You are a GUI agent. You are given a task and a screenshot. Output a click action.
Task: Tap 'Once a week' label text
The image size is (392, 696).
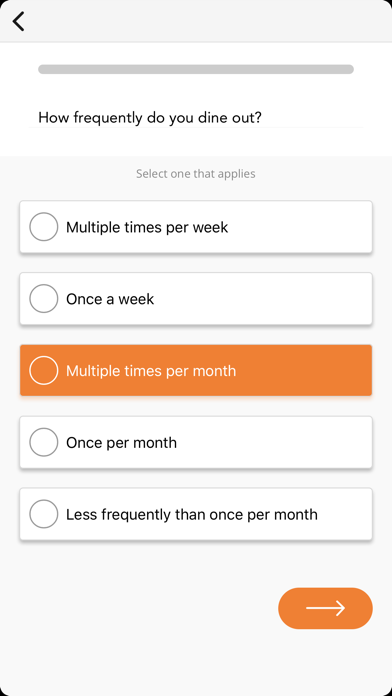click(110, 299)
